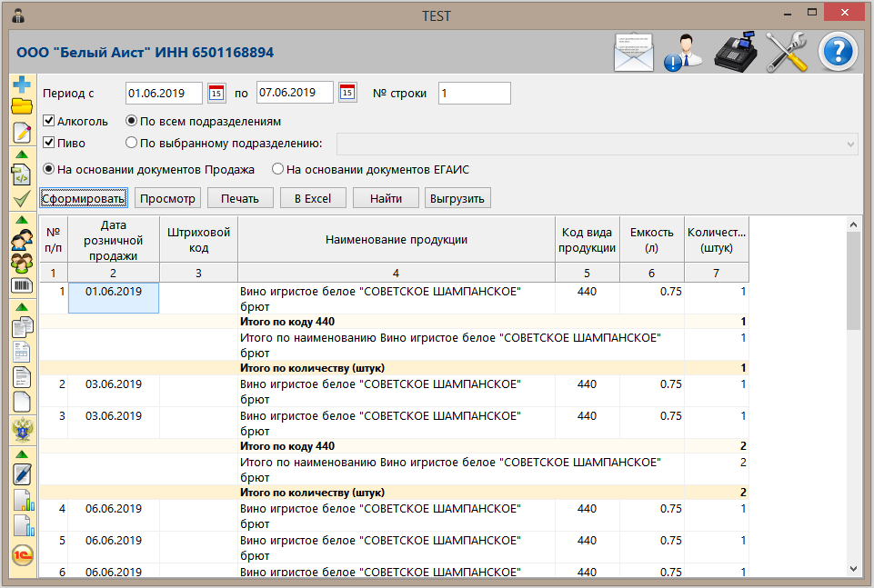
Task: Open the yellow folder icon in sidebar
Action: (22, 105)
